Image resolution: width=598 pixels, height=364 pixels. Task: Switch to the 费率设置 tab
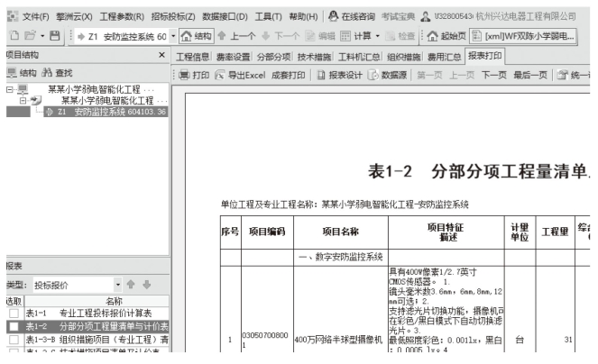point(233,57)
